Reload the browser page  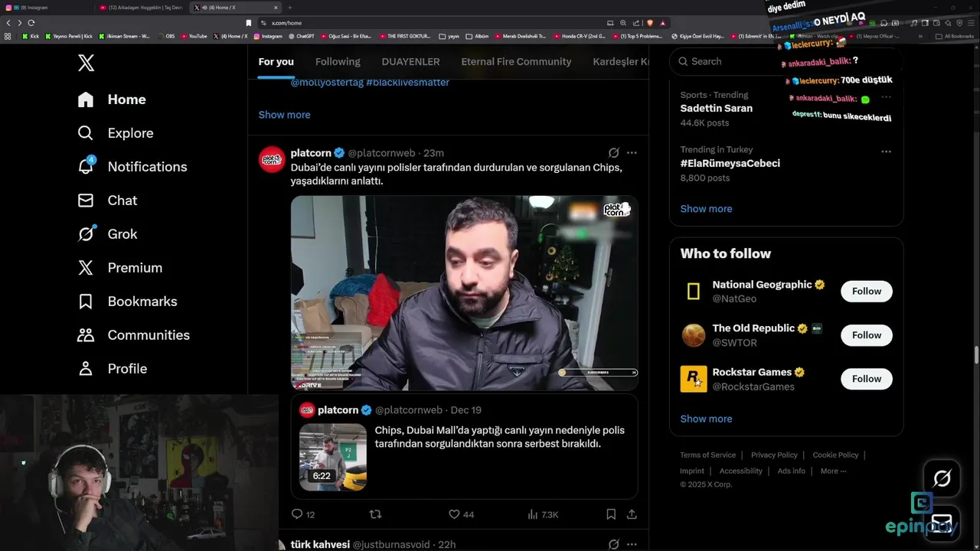(31, 23)
